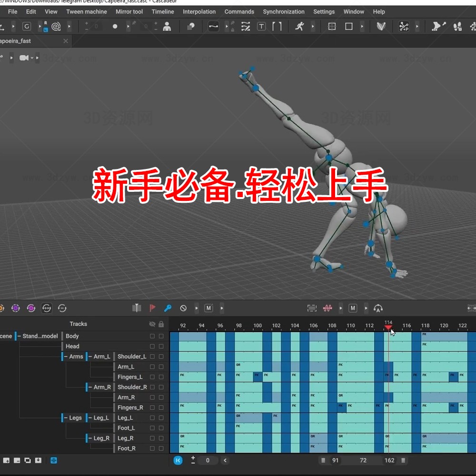Click the spiral icon in top toolbar
The height and width of the screenshot is (476, 476).
click(x=56, y=27)
